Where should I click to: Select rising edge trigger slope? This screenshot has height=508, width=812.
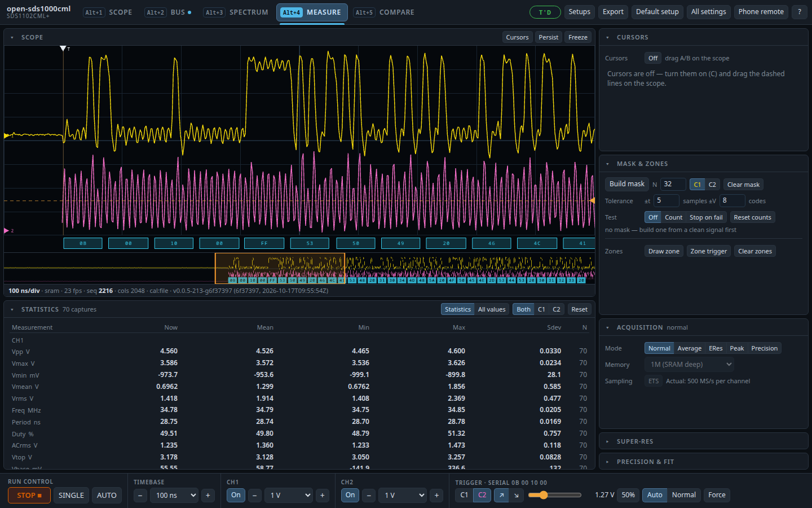pos(501,495)
